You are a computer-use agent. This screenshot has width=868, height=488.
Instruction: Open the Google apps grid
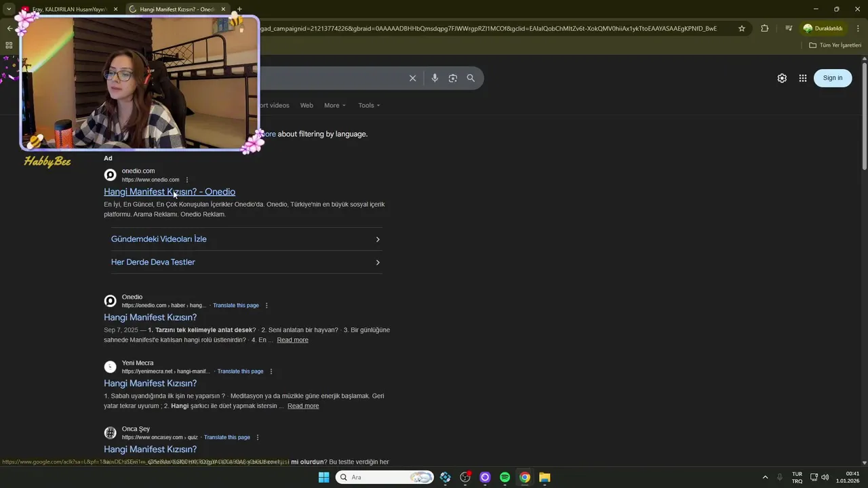pos(803,78)
